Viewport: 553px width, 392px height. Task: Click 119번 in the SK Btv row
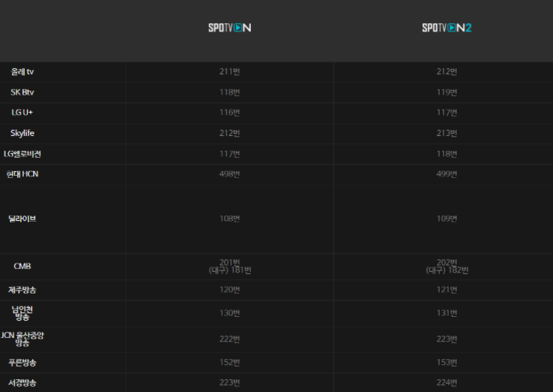click(x=446, y=92)
